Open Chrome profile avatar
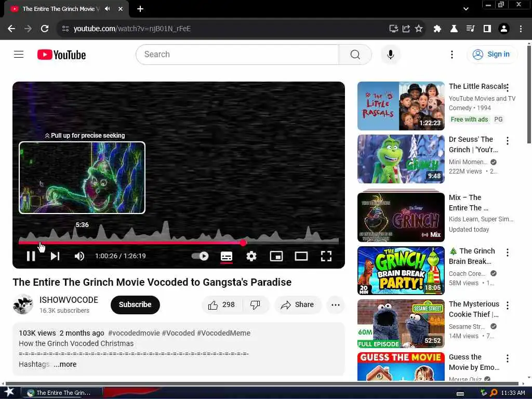 504,29
